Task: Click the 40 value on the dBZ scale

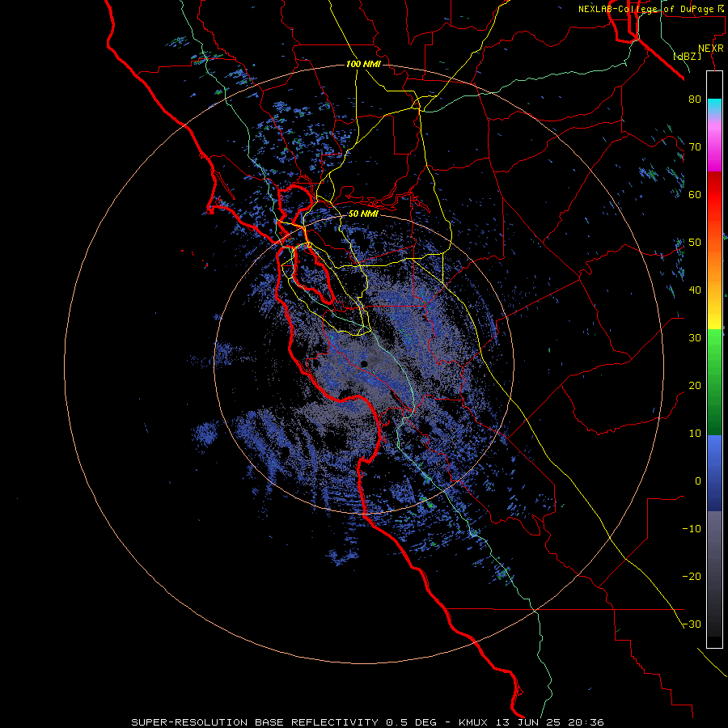Action: [x=695, y=290]
